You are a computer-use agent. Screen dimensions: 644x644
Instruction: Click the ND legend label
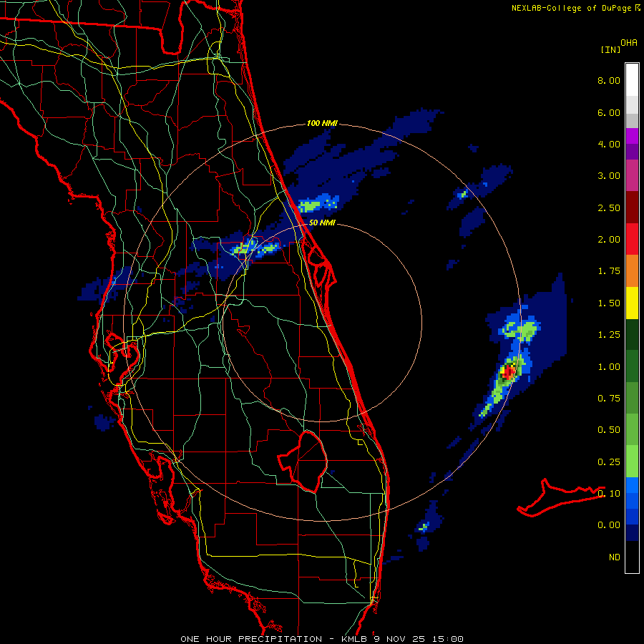(x=615, y=557)
